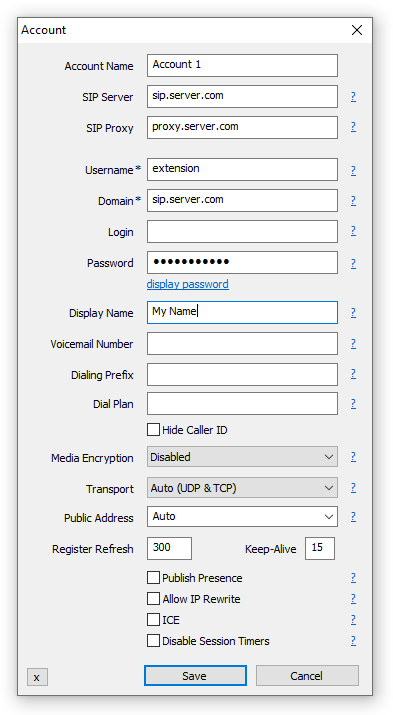This screenshot has height=715, width=393.
Task: Show help for Transport option
Action: [x=353, y=488]
